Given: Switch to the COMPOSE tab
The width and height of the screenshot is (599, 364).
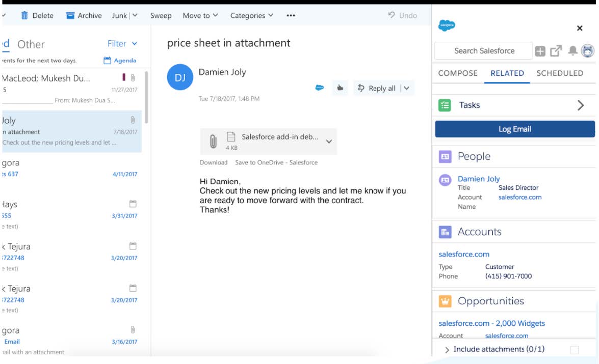Looking at the screenshot, I should pos(458,73).
